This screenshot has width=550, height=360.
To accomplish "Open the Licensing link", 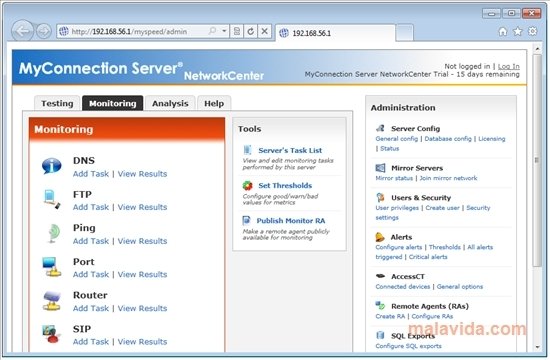I will tap(492, 139).
